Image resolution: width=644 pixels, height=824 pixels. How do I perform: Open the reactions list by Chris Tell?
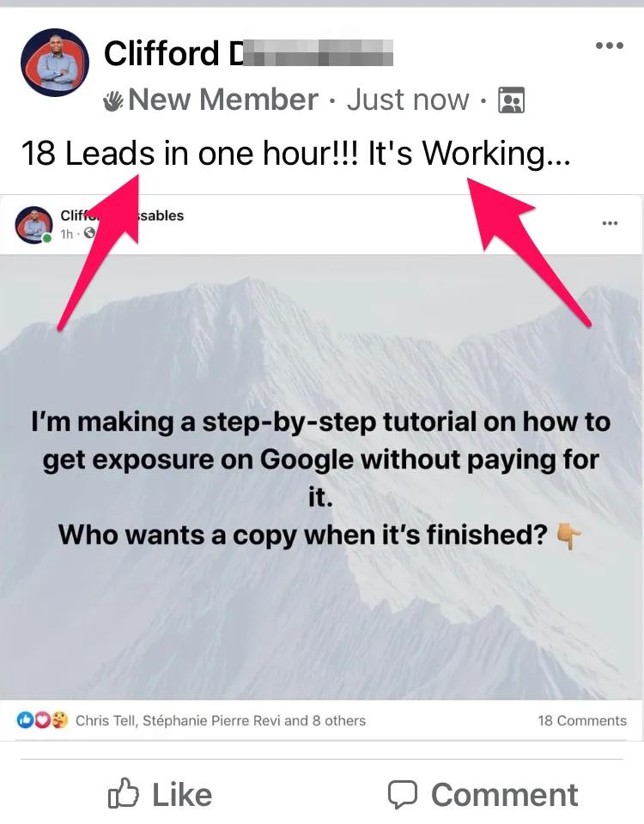[221, 720]
